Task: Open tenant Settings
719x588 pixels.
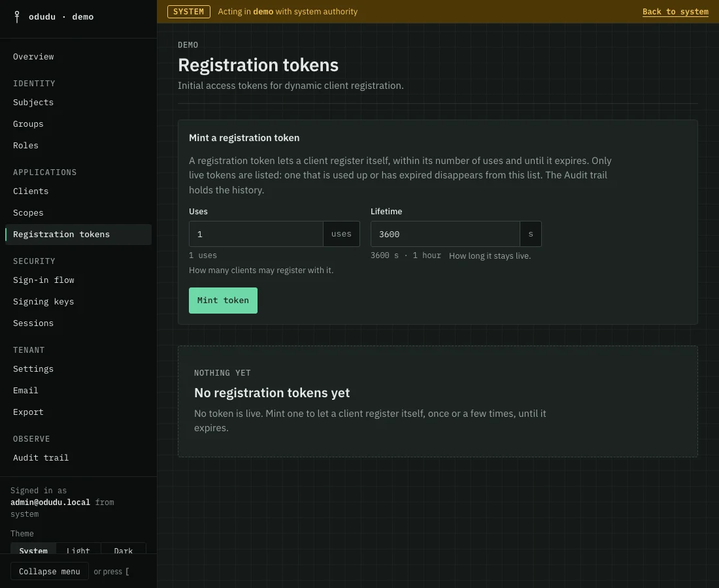Action: 78,369
